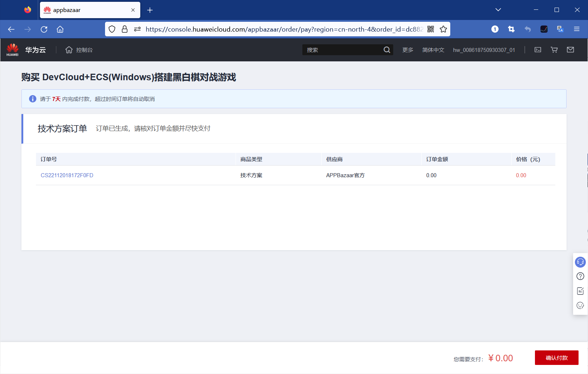This screenshot has width=588, height=374.
Task: Click the Huawei logo in the navbar
Action: point(13,49)
